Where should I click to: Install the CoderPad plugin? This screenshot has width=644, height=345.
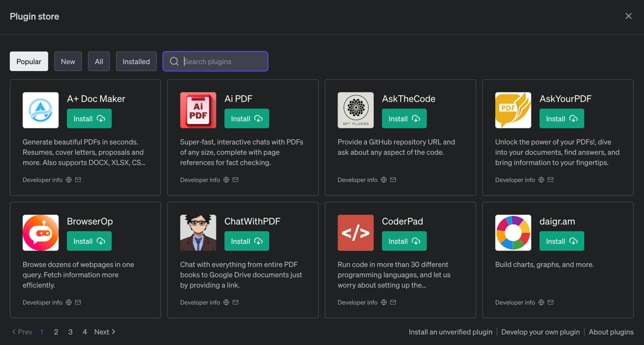pos(404,241)
